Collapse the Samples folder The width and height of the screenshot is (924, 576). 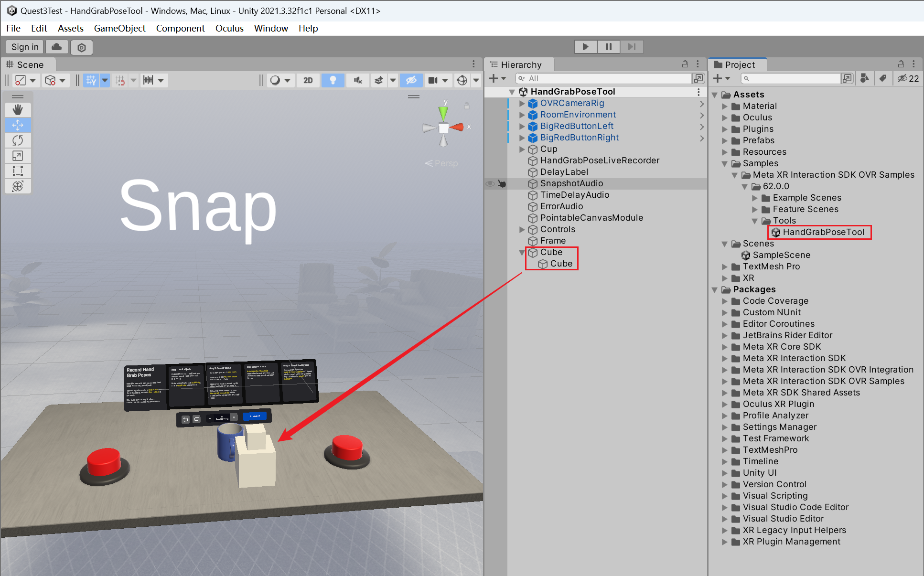pyautogui.click(x=725, y=163)
